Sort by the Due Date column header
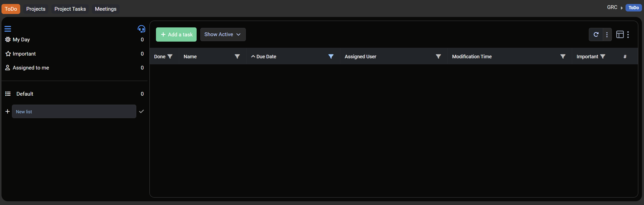Screen dimensions: 644x205 coord(266,57)
